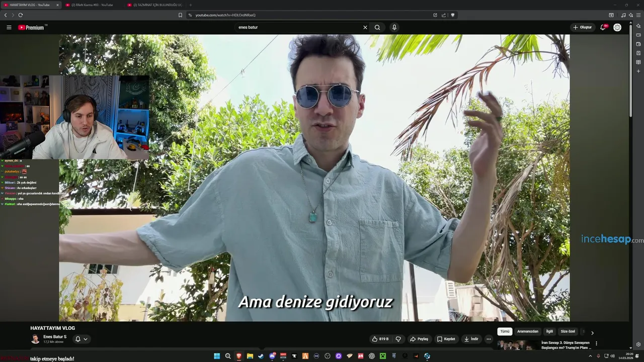Open Discord from the taskbar

click(x=272, y=356)
